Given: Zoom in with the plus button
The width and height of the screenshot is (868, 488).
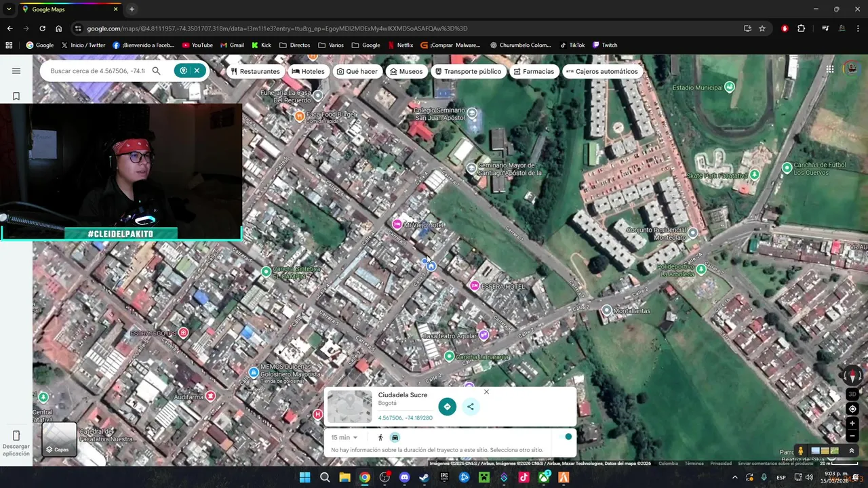Looking at the screenshot, I should pyautogui.click(x=852, y=424).
